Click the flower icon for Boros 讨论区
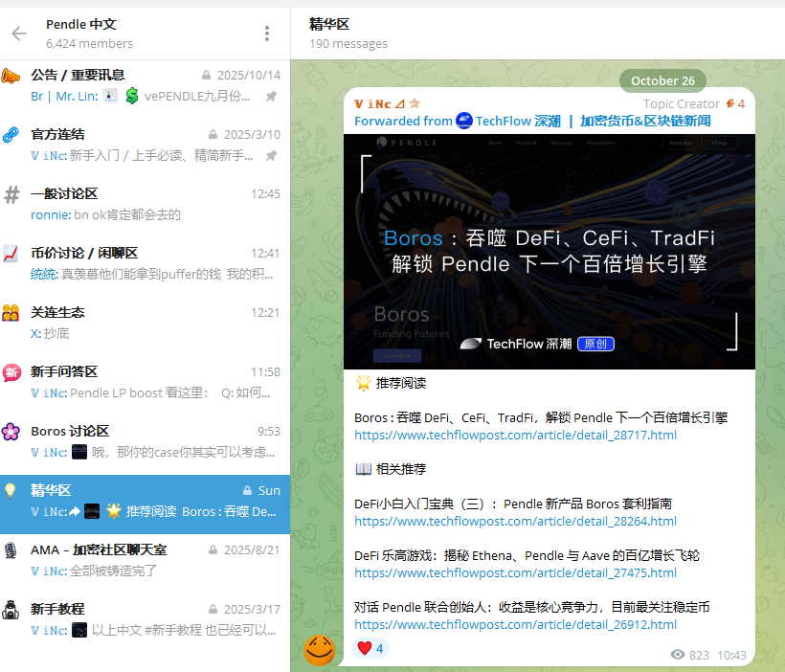This screenshot has height=672, width=785. [11, 432]
